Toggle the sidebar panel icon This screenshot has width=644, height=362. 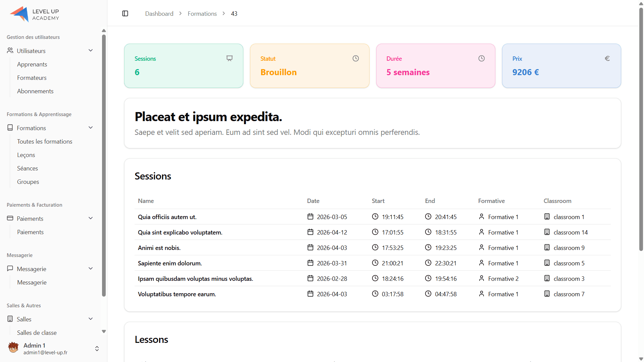point(125,13)
